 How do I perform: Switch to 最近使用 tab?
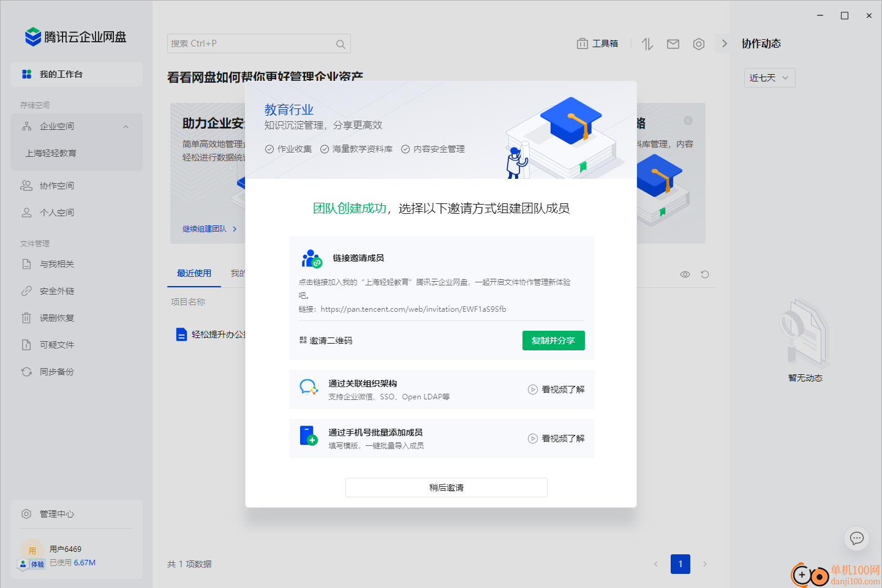click(194, 273)
